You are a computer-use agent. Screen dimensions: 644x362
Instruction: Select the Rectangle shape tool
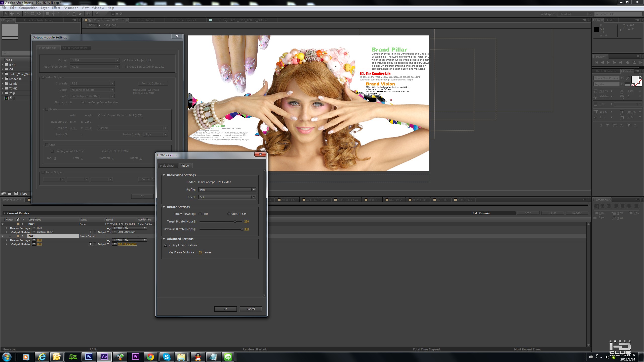point(47,14)
